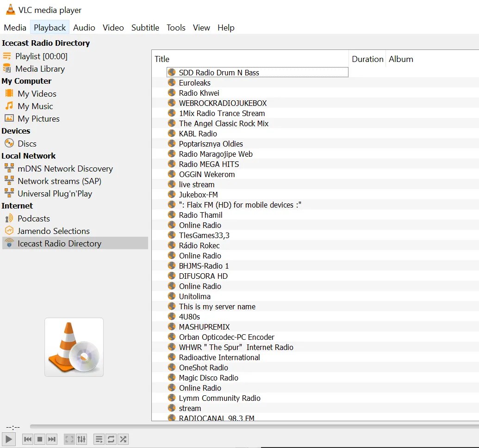Stop the current playback

(x=39, y=439)
